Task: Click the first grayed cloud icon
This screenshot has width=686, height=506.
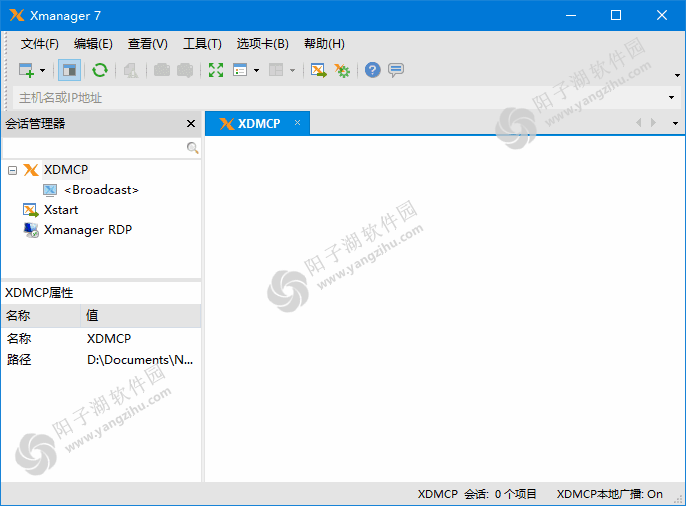Action: pyautogui.click(x=162, y=70)
